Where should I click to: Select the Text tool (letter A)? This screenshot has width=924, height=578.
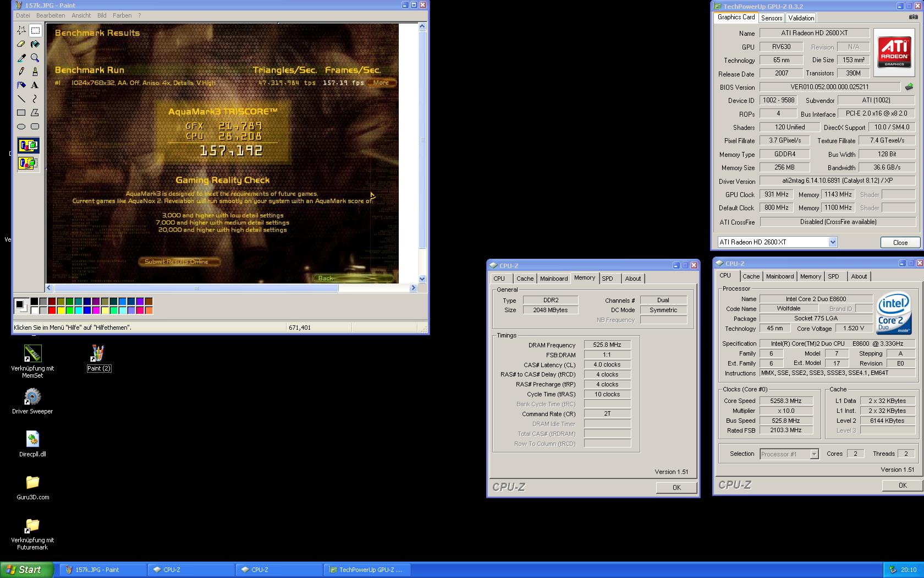click(35, 85)
